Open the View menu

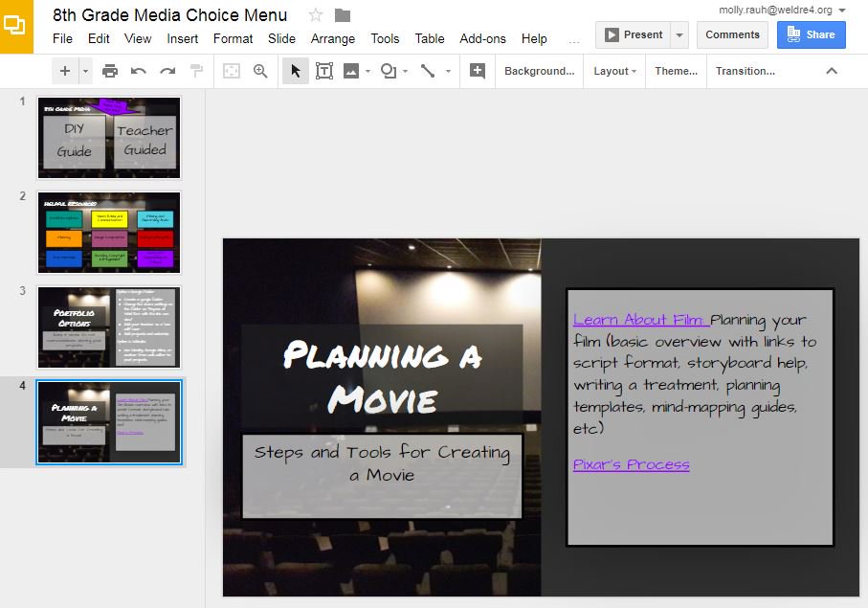[137, 38]
